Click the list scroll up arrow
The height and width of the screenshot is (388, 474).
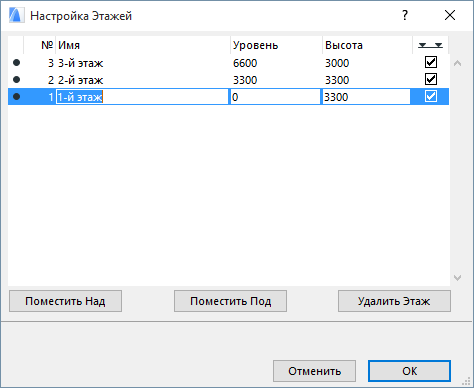pos(458,63)
